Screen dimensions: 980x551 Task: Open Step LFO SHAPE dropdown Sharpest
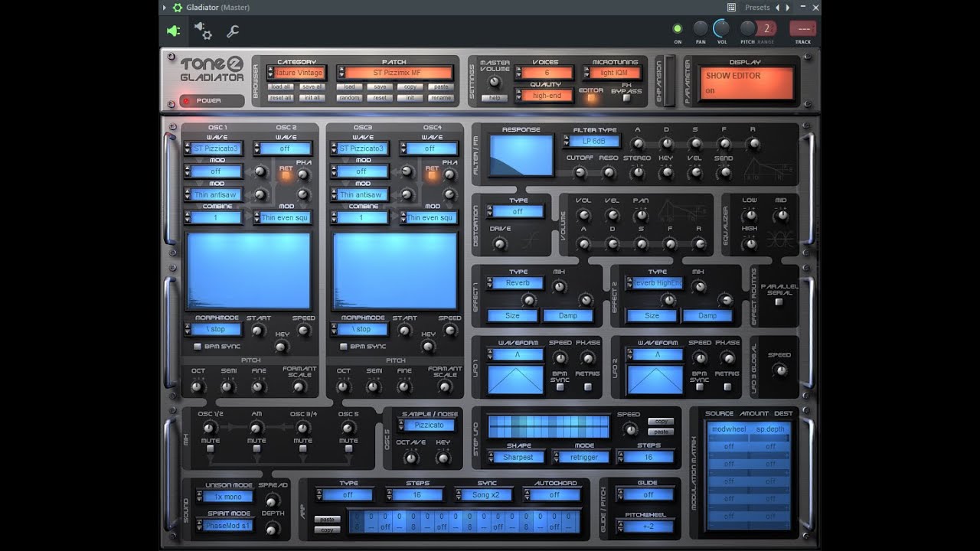click(x=518, y=457)
